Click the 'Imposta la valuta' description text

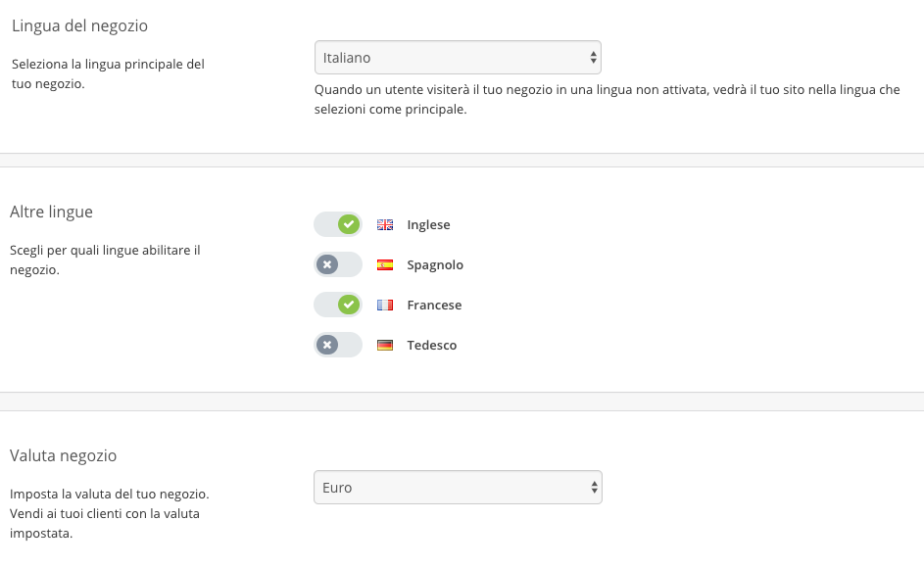(109, 513)
